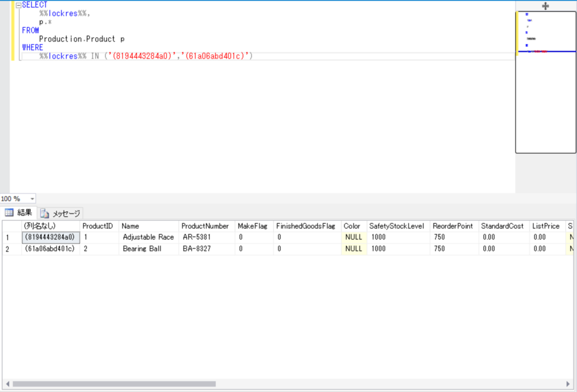Screen dimensions: 577x392
Task: Select the BA-8327 product number cell
Action: point(207,249)
